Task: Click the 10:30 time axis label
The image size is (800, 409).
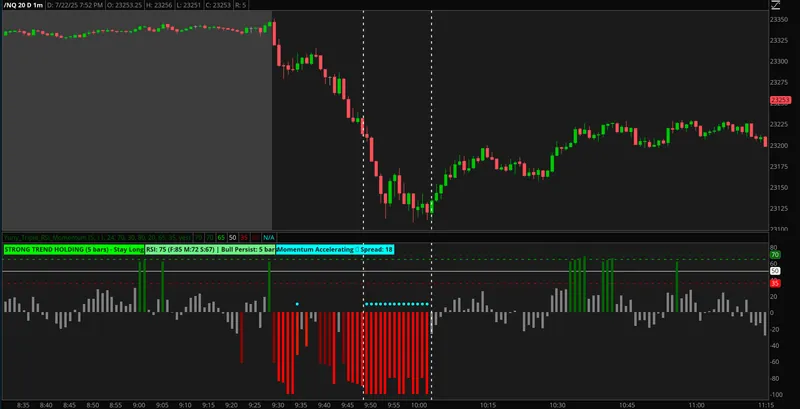Action: [x=558, y=405]
